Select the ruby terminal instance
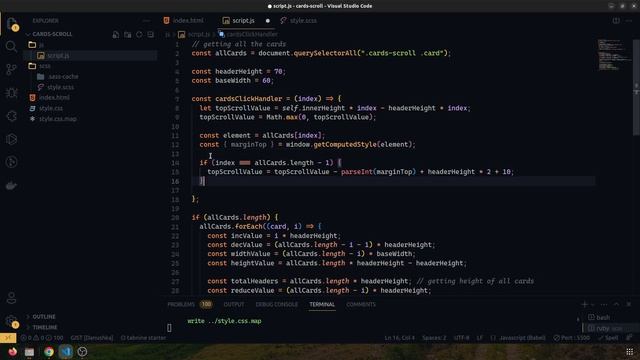The image size is (640, 360). (x=604, y=328)
